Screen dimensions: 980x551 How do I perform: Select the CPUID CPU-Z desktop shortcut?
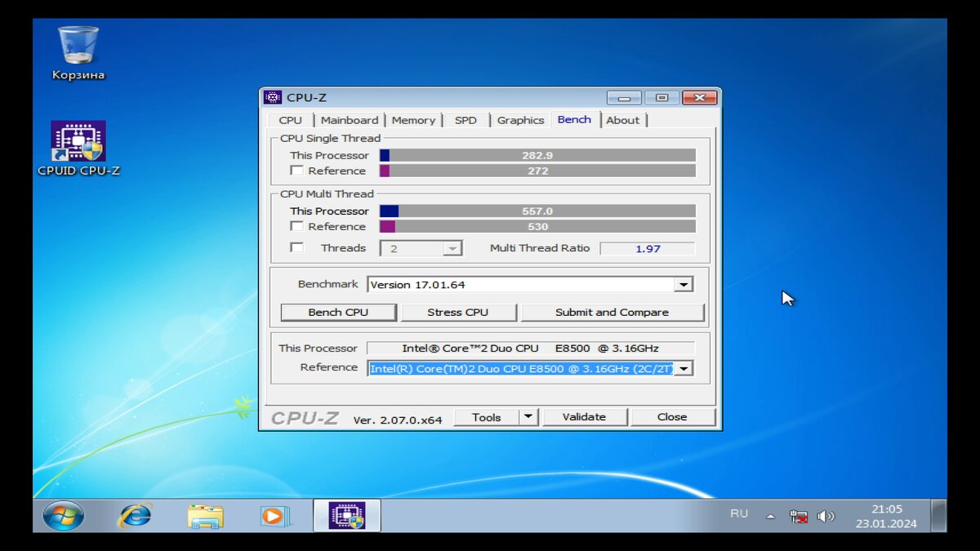click(78, 149)
